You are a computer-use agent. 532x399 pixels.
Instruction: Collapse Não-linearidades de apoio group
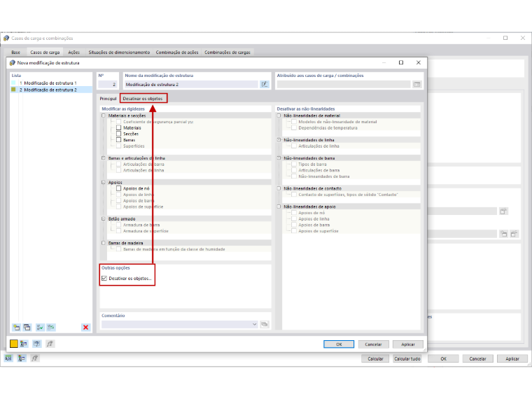(x=279, y=206)
